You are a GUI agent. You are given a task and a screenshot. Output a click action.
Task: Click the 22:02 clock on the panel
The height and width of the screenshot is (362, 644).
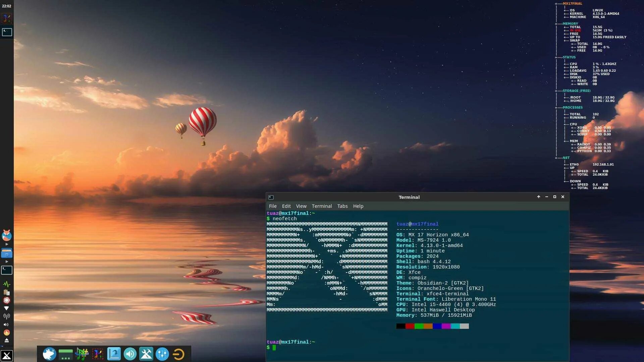[7, 6]
